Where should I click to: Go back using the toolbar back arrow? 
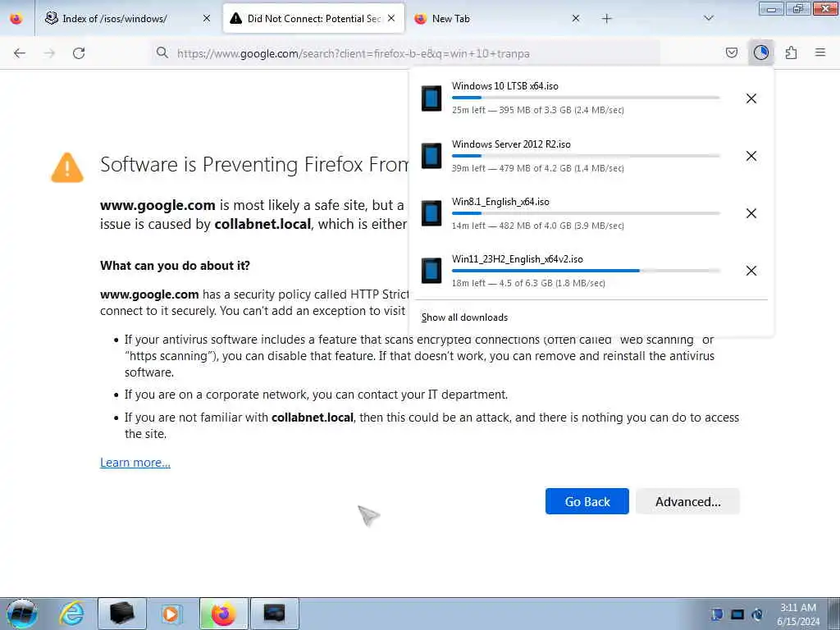[20, 53]
